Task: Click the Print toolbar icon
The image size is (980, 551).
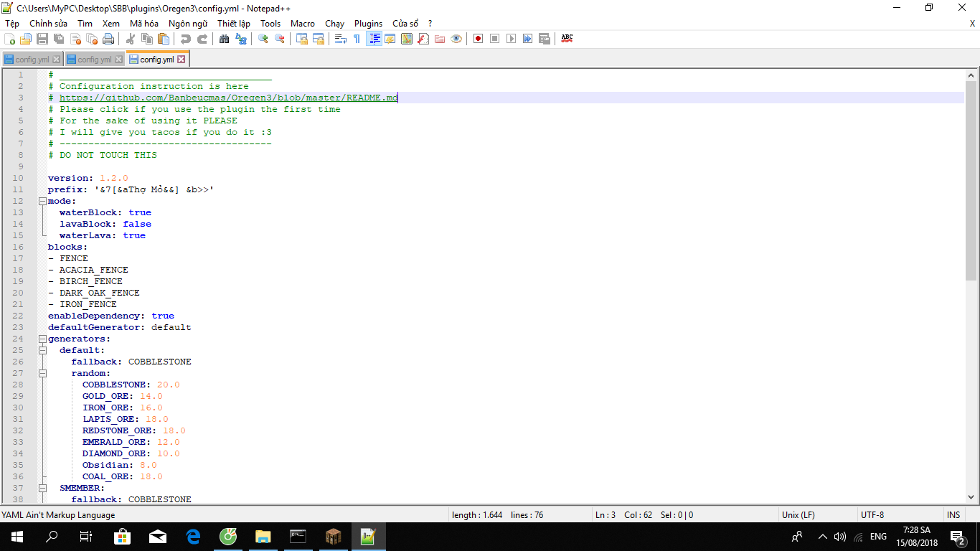Action: [108, 39]
